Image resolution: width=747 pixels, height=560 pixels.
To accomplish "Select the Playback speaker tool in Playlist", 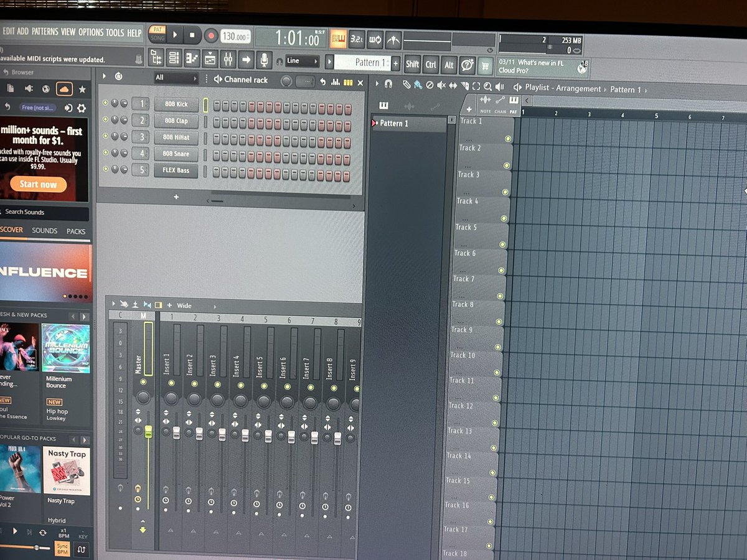I will pos(500,87).
